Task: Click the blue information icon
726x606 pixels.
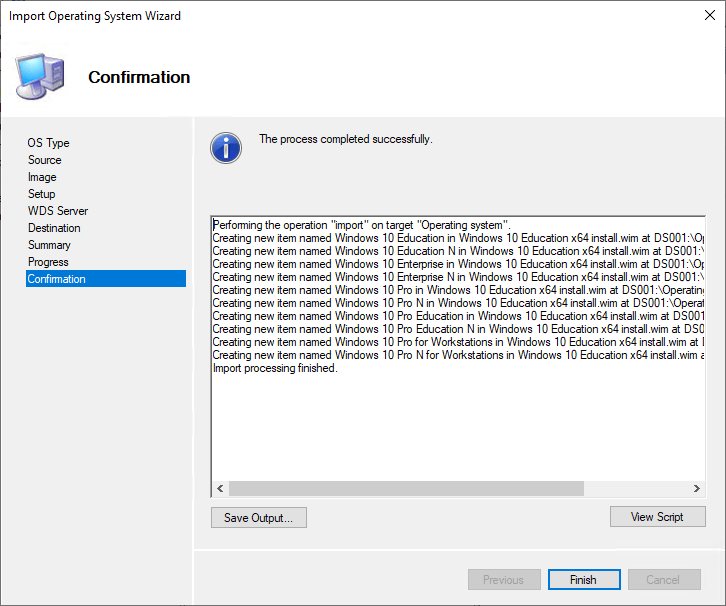Action: [226, 148]
